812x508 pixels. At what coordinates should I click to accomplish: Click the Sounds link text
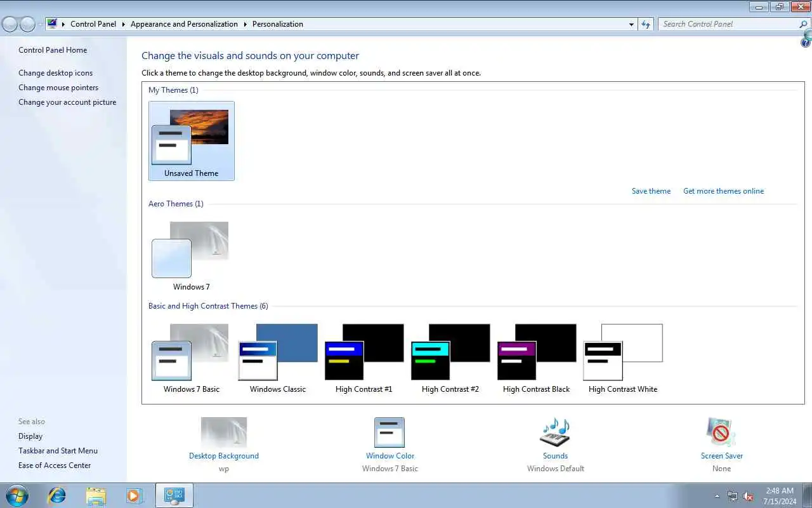[555, 456]
